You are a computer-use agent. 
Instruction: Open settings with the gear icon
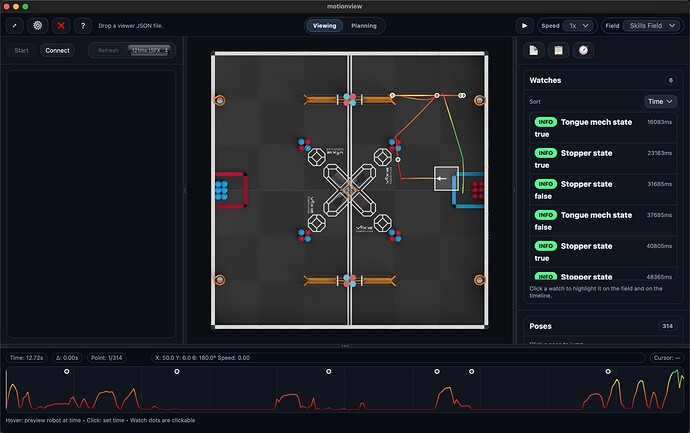[37, 26]
